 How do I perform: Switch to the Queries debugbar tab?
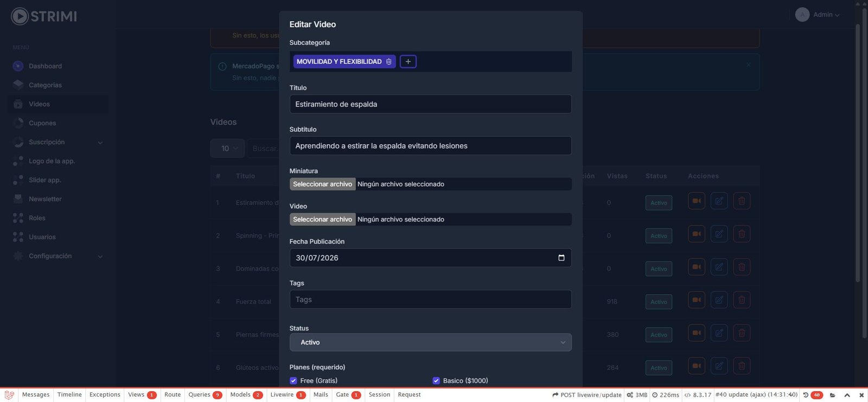click(x=205, y=395)
